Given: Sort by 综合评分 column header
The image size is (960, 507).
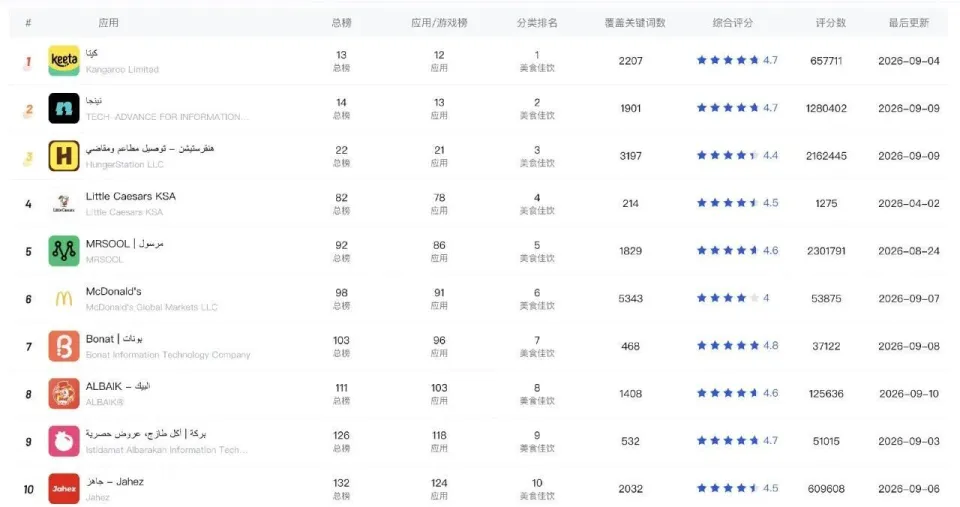Looking at the screenshot, I should [x=733, y=23].
